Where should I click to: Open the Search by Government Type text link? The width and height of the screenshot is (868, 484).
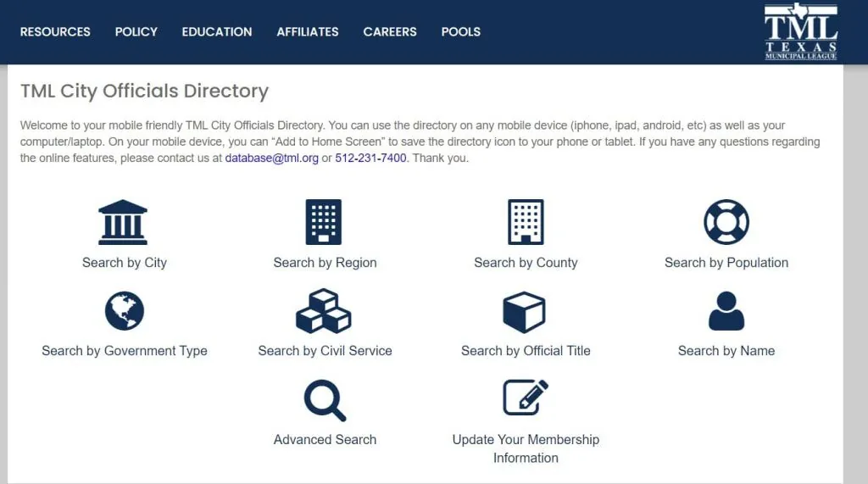click(x=125, y=351)
